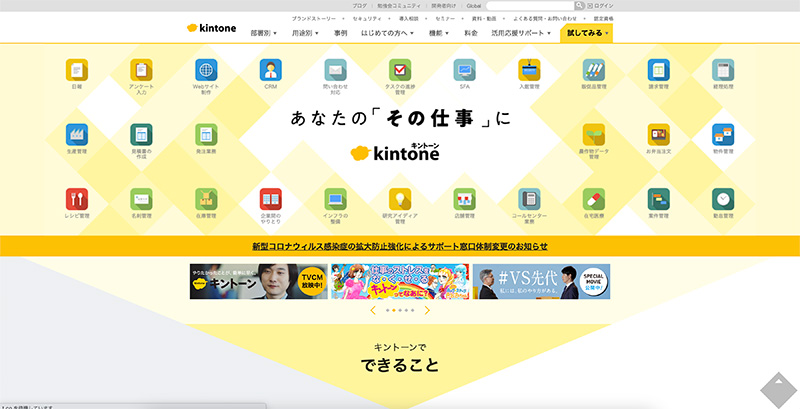Open the コールセンター業務 telephone icon
Image resolution: width=800 pixels, height=409 pixels.
tap(529, 199)
